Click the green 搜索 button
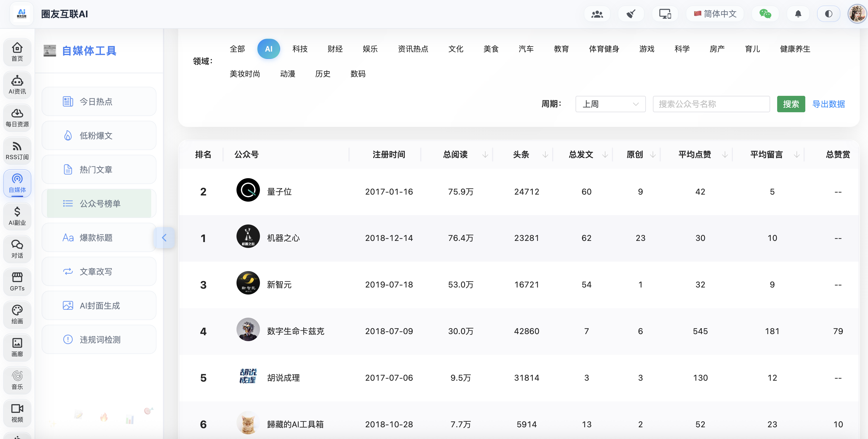 pos(791,104)
